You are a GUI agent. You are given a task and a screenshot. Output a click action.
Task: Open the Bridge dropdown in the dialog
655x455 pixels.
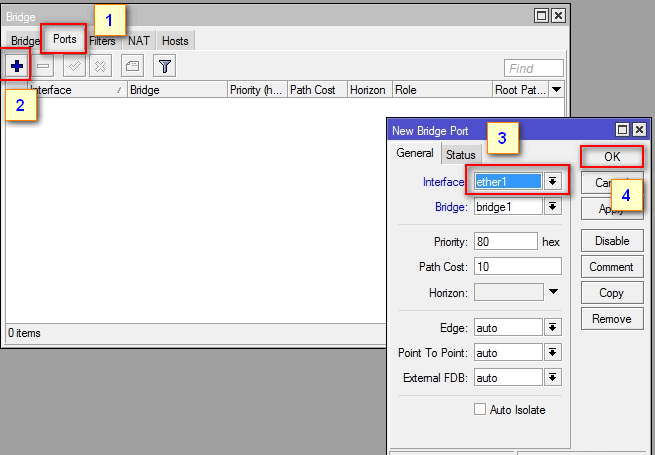coord(551,207)
